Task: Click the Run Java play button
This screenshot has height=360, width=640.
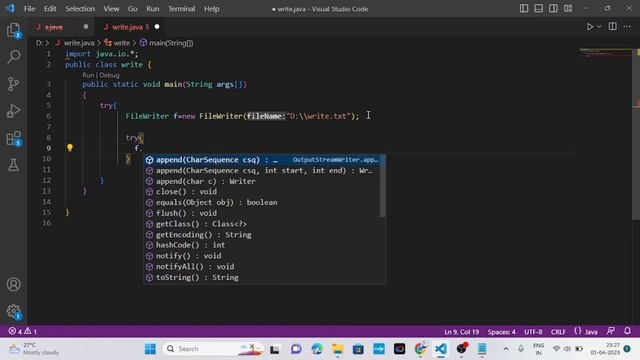Action: click(x=590, y=27)
